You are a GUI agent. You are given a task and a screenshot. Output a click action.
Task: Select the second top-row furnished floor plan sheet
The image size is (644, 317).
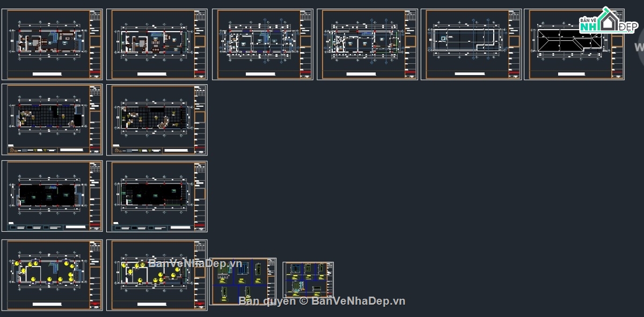157,44
